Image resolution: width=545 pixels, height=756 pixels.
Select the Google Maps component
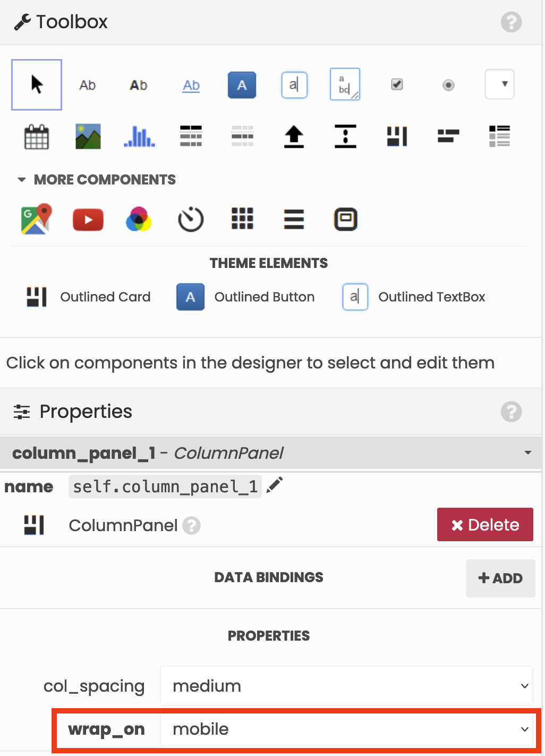point(37,219)
